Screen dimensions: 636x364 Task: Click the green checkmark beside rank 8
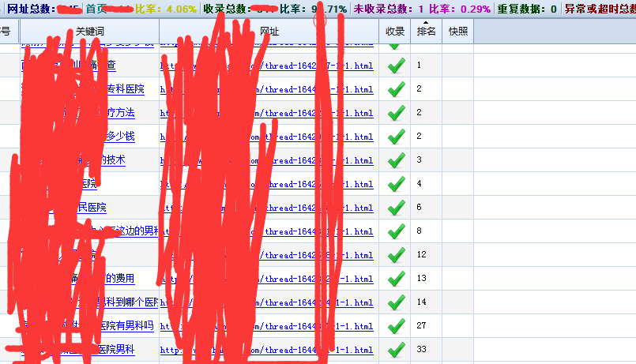tap(396, 231)
